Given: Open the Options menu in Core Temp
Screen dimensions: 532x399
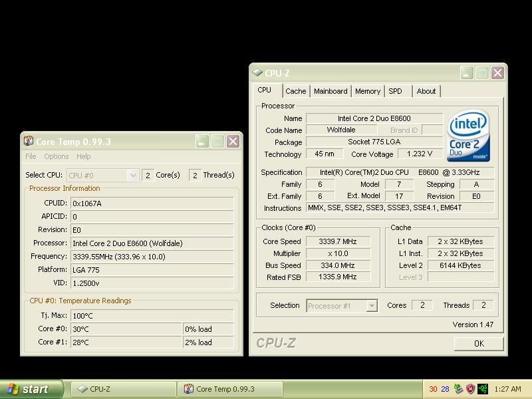Looking at the screenshot, I should (x=57, y=156).
